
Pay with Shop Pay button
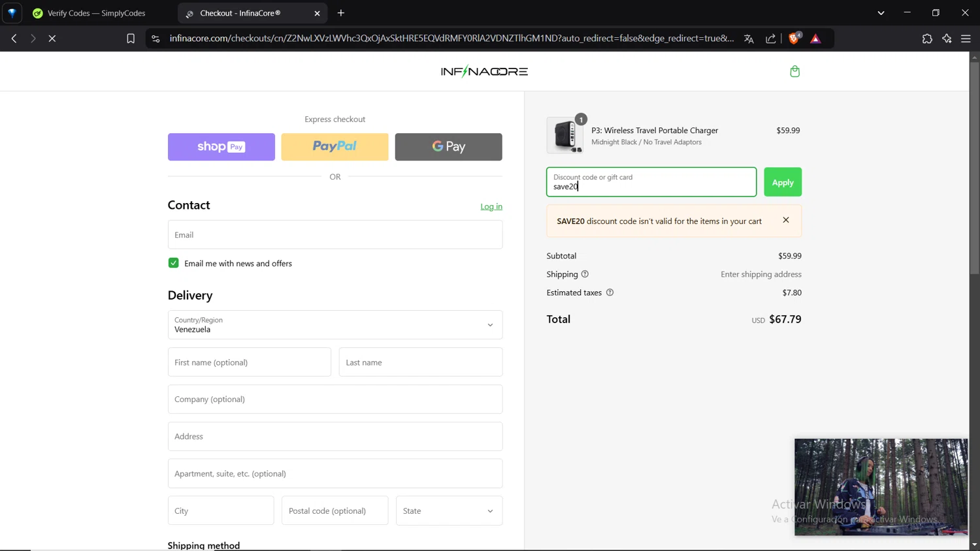click(x=221, y=147)
